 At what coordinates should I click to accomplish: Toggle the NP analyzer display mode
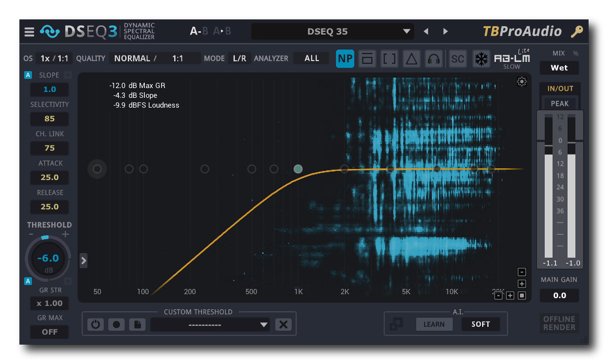(345, 59)
